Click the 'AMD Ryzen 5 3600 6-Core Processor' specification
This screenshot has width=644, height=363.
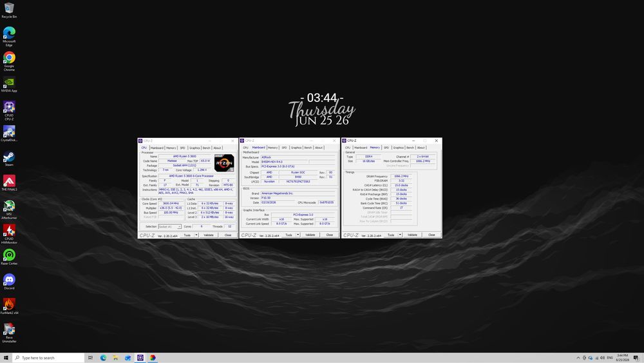point(191,176)
